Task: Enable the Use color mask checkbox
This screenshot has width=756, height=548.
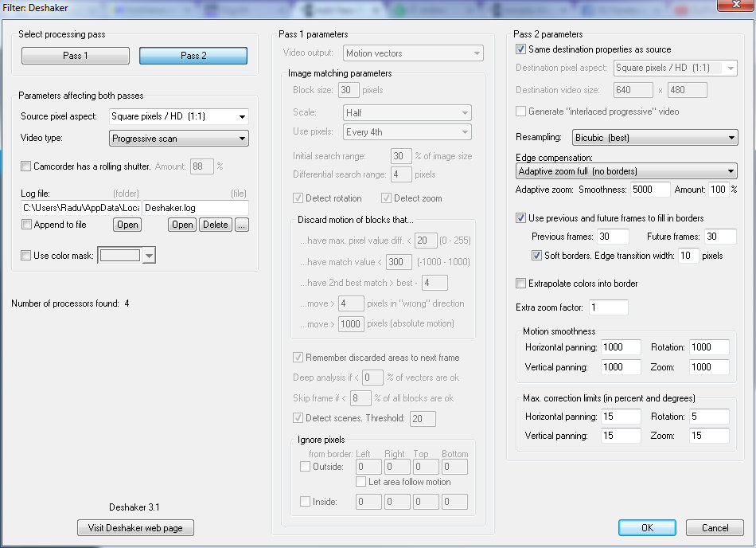Action: pyautogui.click(x=26, y=255)
